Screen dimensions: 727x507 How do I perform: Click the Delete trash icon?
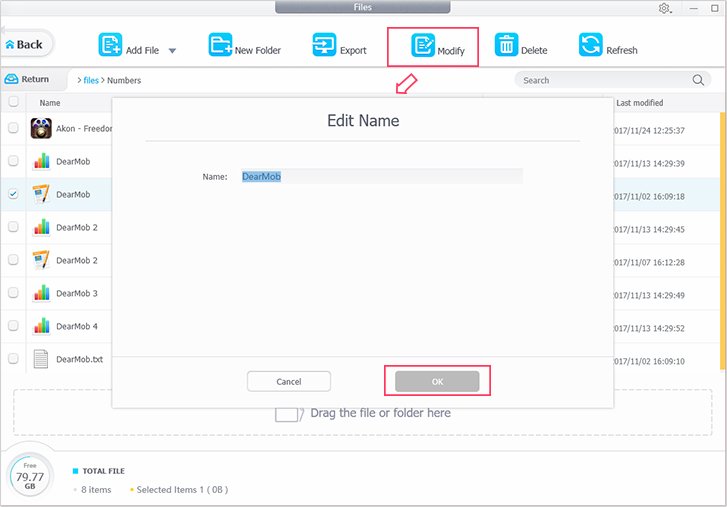click(x=506, y=44)
